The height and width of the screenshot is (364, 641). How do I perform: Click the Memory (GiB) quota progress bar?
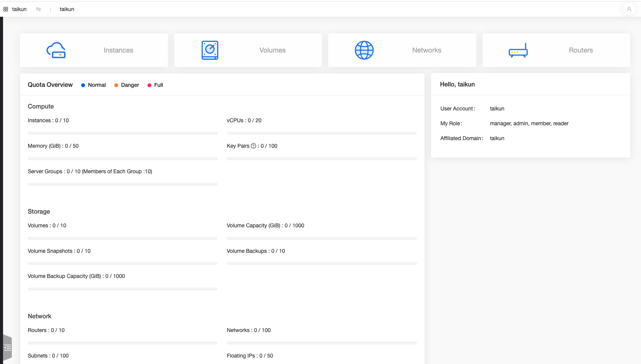tap(123, 159)
